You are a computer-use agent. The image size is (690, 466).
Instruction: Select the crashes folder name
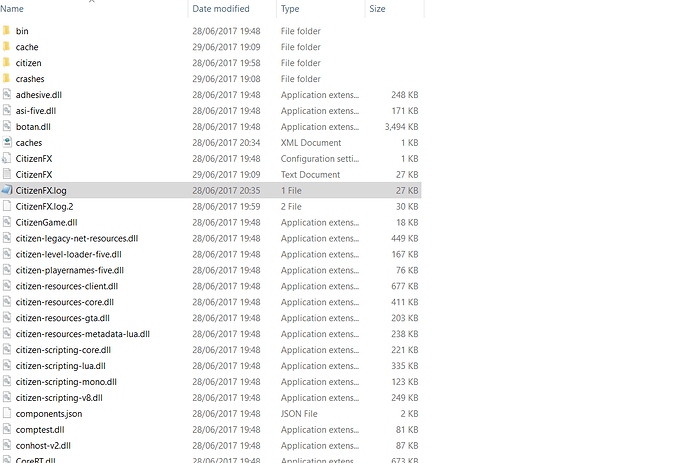pyautogui.click(x=30, y=79)
